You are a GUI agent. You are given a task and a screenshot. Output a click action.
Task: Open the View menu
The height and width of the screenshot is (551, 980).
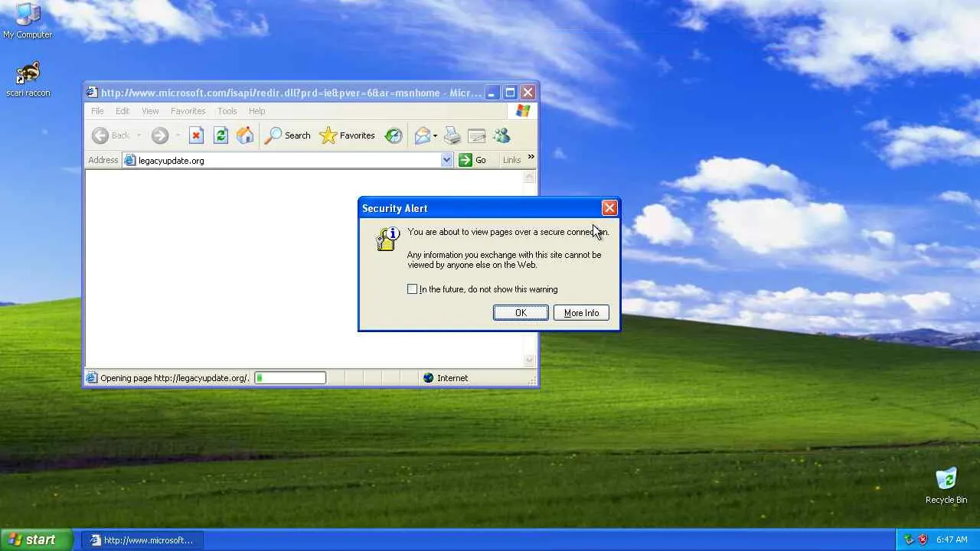coord(150,111)
